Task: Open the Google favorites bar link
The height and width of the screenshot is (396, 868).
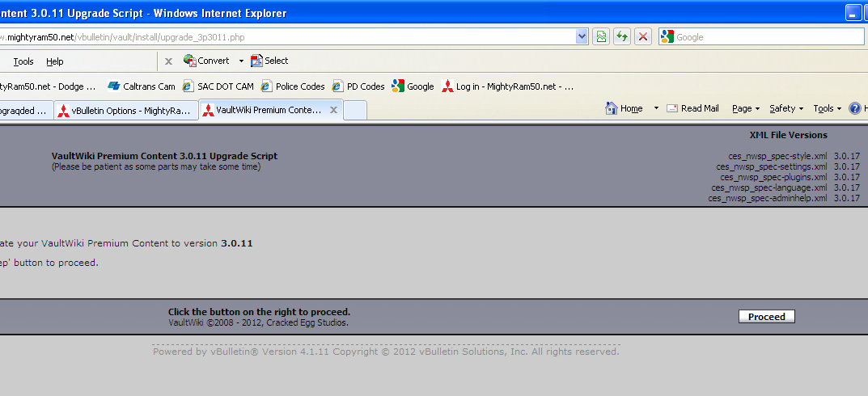Action: (413, 86)
